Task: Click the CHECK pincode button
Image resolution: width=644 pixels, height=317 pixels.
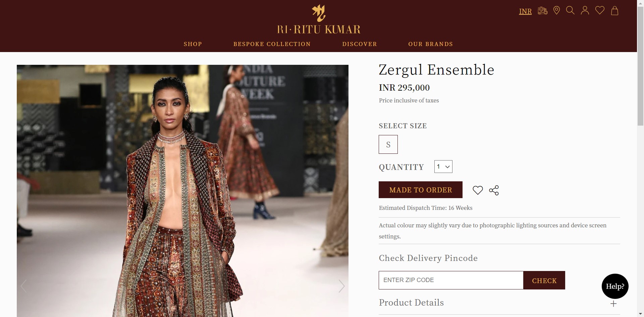Action: [544, 280]
